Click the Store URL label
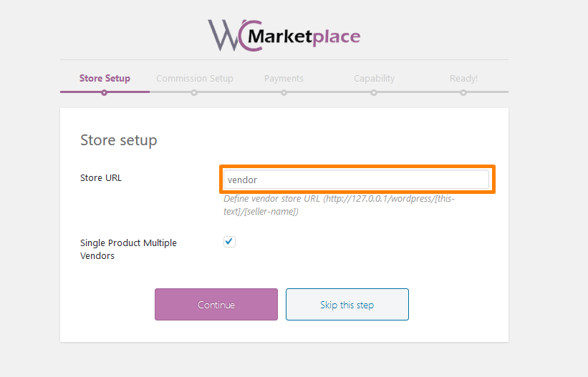This screenshot has height=377, width=588. pos(101,177)
